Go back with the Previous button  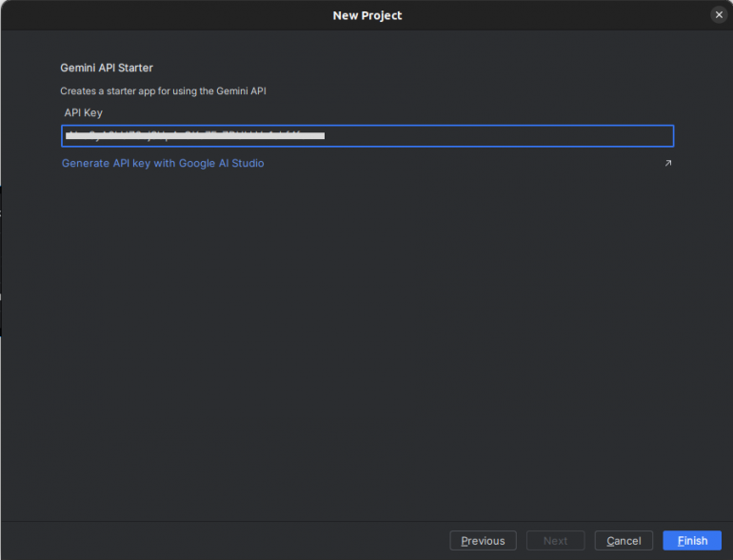tap(483, 541)
